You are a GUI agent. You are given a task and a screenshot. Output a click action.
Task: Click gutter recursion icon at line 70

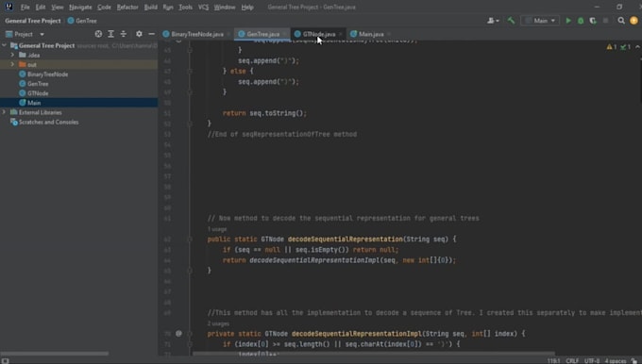179,333
